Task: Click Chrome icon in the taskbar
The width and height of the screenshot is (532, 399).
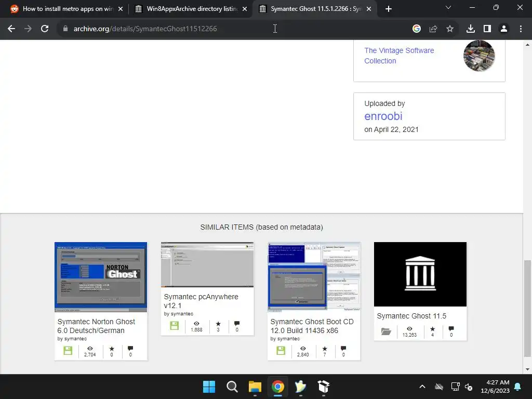Action: (278, 387)
